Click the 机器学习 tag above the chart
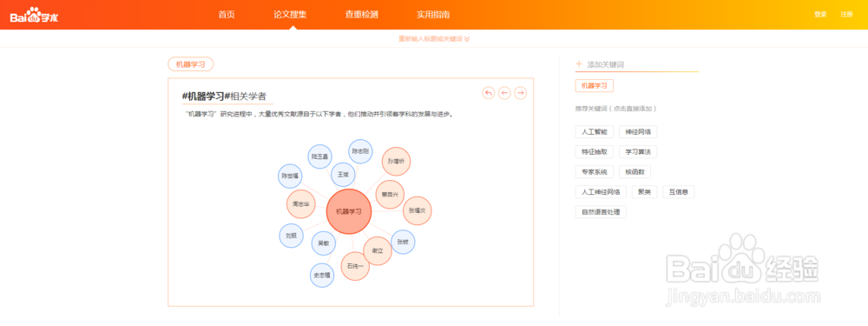This screenshot has width=868, height=326. coord(190,64)
